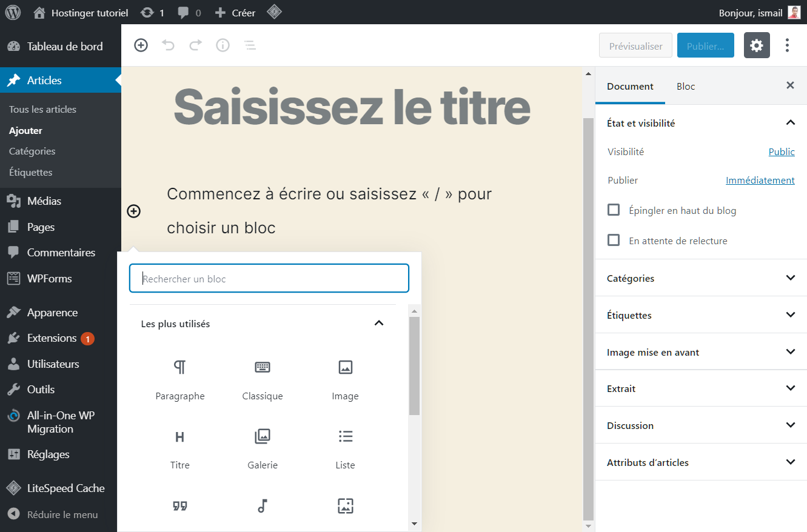807x532 pixels.
Task: Change visibility via the Public link
Action: [782, 151]
